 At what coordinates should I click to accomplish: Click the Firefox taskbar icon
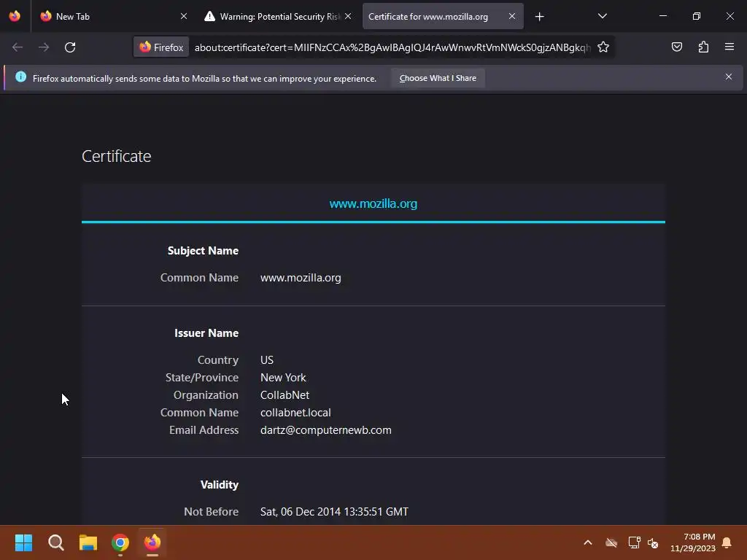[x=152, y=542]
